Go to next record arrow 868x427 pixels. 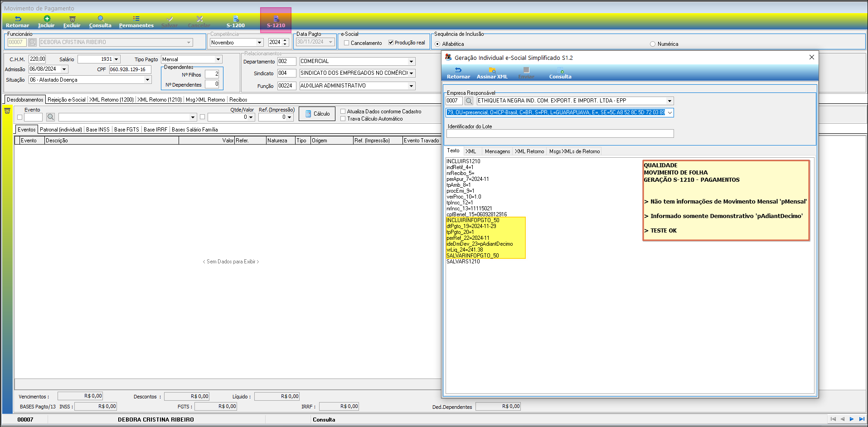[852, 419]
